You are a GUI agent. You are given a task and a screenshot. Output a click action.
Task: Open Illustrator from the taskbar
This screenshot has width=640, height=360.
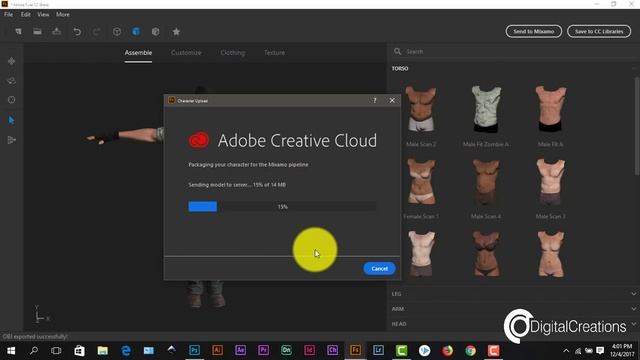pos(218,350)
